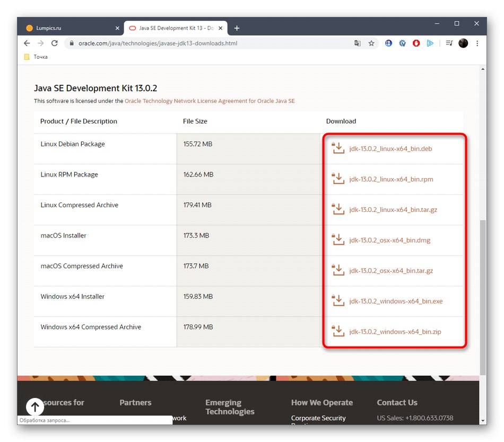Download jdk-13.0.2_windows-x64_bin.zip

tap(395, 332)
